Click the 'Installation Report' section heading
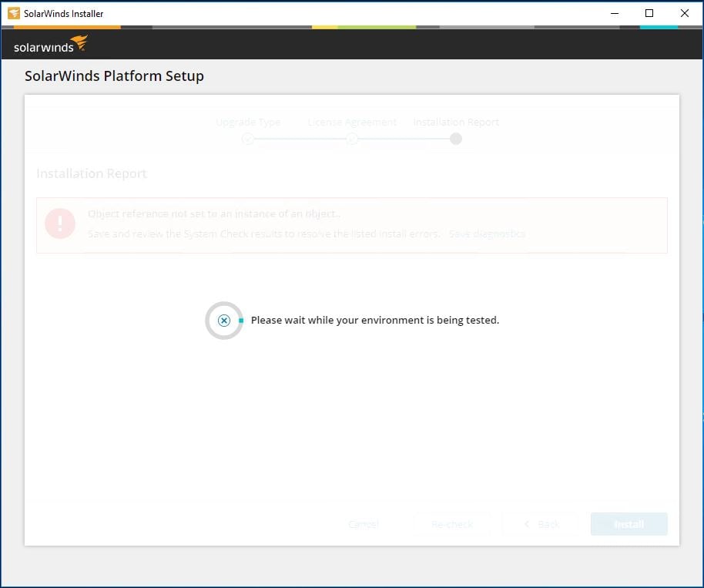Image resolution: width=704 pixels, height=588 pixels. [92, 173]
